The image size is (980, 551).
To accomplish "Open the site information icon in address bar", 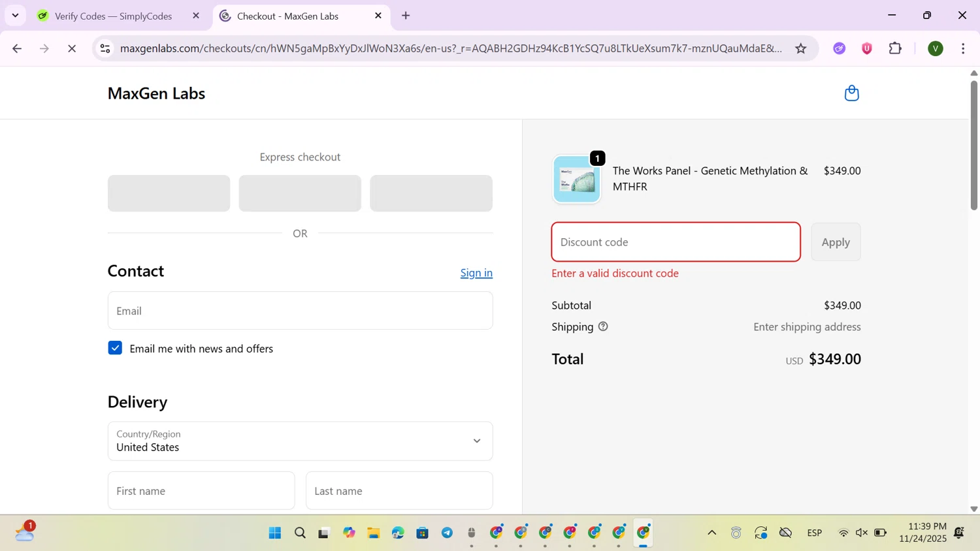I will tap(105, 48).
